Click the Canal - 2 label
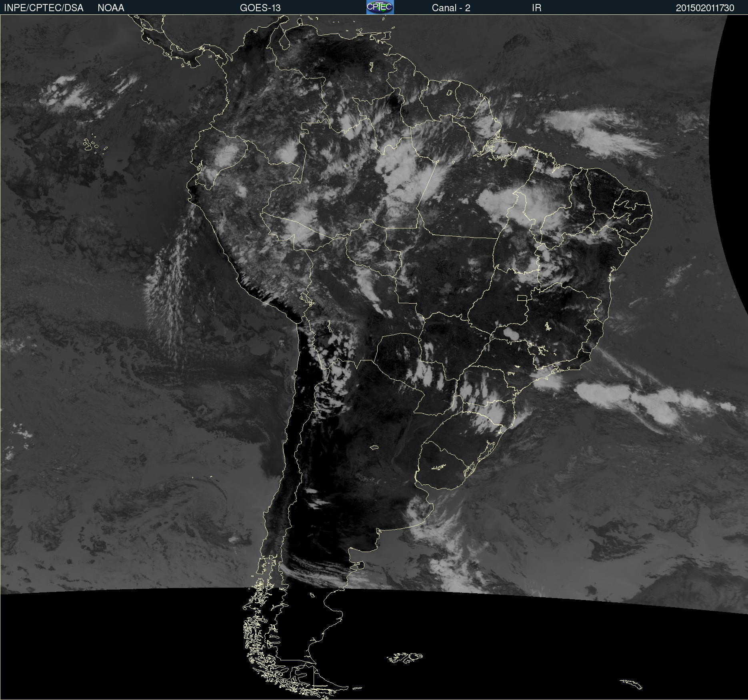 click(x=451, y=8)
